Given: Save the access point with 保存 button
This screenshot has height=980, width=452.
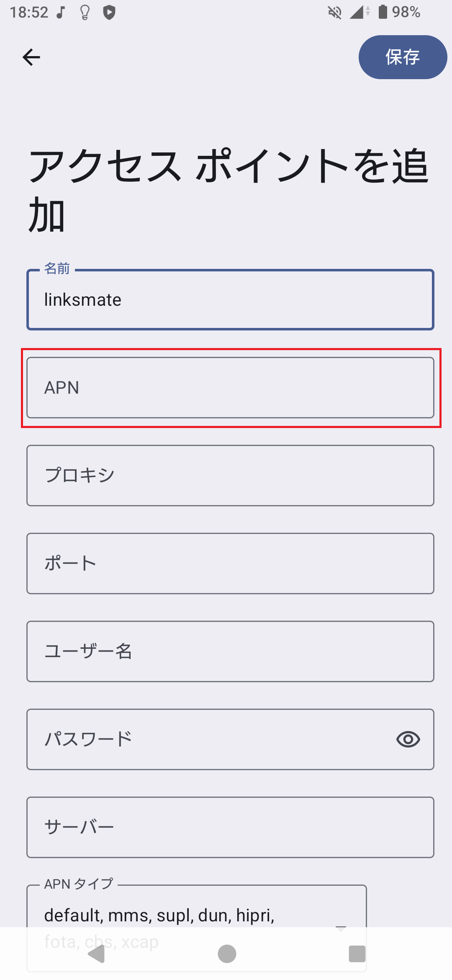Looking at the screenshot, I should 402,57.
